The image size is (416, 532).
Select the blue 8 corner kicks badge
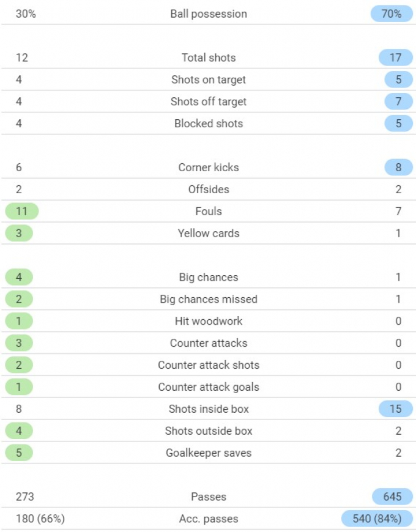399,168
